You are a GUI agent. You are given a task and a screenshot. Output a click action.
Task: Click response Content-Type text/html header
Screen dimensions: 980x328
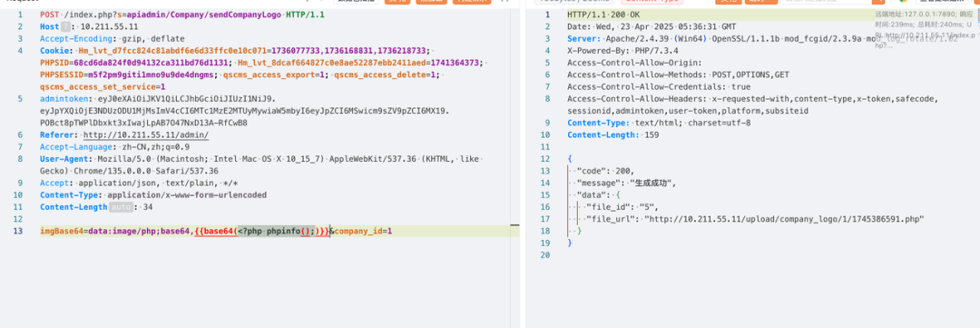coord(660,123)
